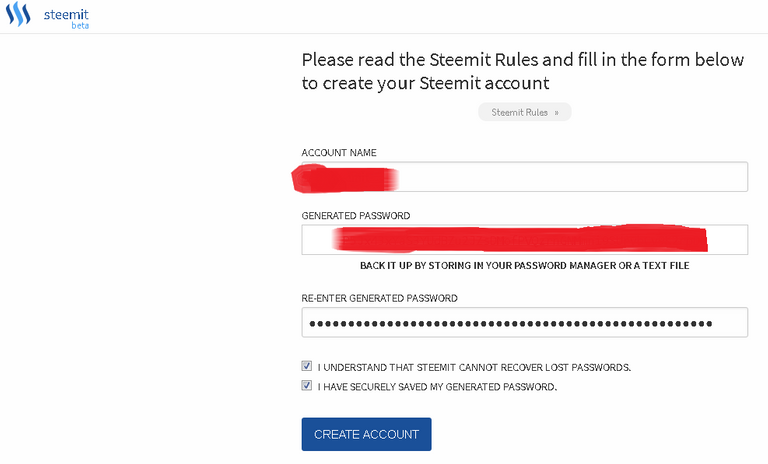Click the steemit wordmark in the header
The image size is (768, 464).
point(66,14)
